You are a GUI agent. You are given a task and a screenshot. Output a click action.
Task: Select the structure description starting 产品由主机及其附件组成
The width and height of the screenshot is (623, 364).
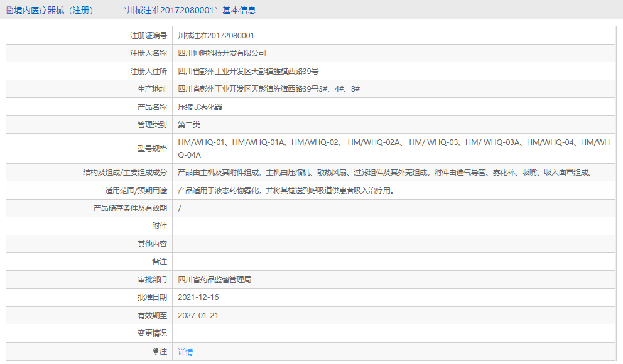(385, 173)
